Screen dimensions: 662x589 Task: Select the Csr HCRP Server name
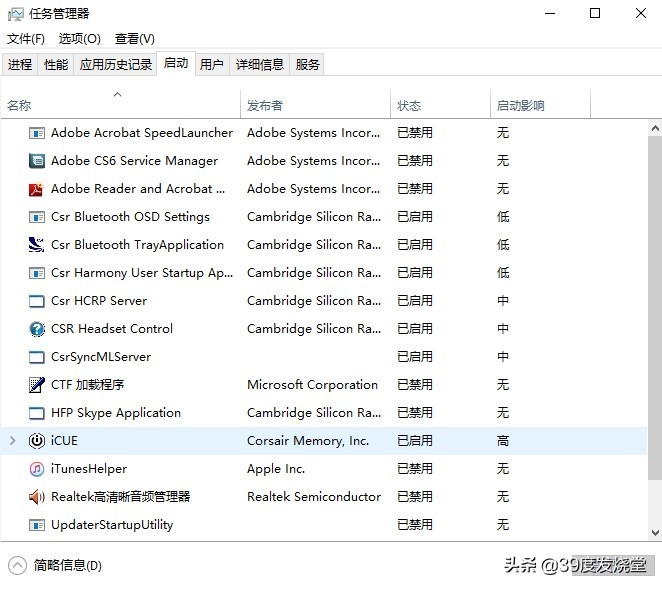[99, 301]
